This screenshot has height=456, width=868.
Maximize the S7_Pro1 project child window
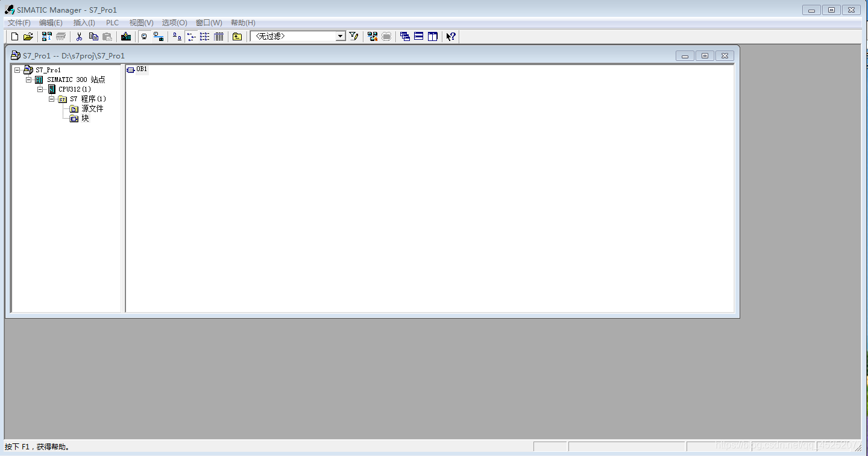coord(705,55)
